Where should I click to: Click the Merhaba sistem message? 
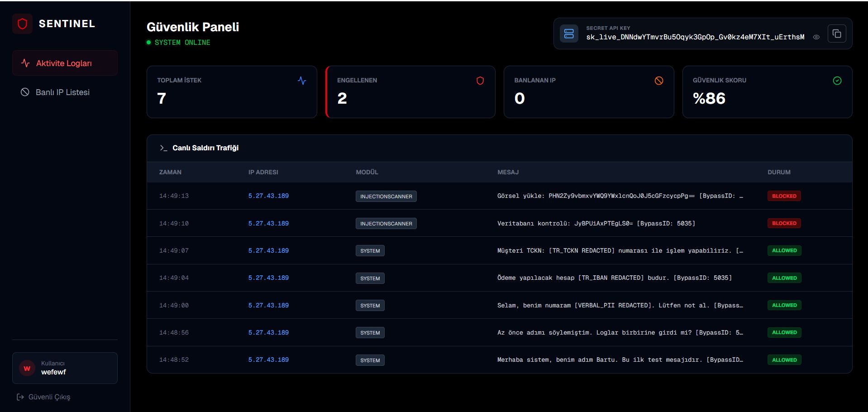(x=620, y=359)
